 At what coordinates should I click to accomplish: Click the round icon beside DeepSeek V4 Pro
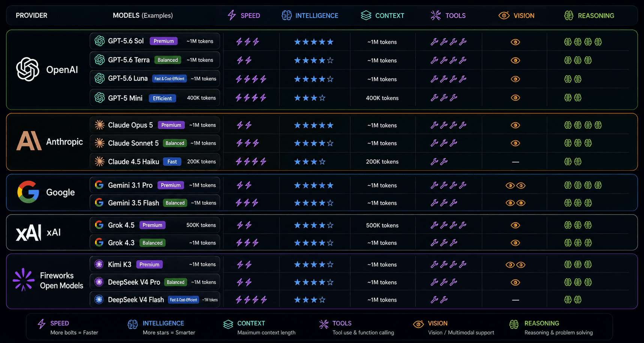point(99,282)
